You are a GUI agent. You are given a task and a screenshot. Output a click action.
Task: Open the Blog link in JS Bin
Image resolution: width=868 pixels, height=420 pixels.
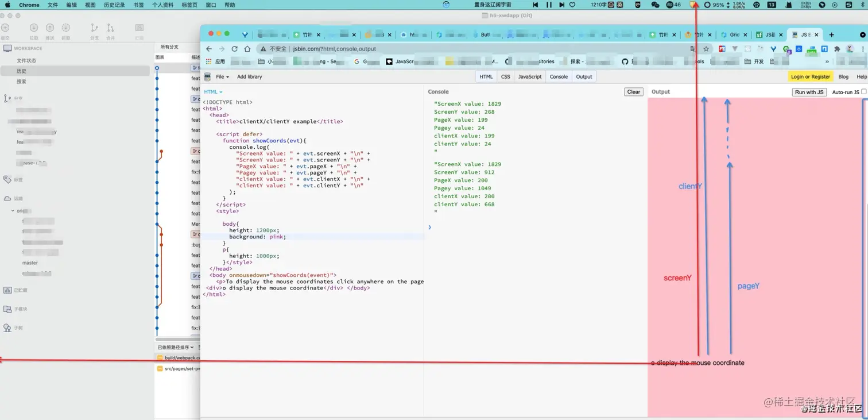click(x=843, y=76)
